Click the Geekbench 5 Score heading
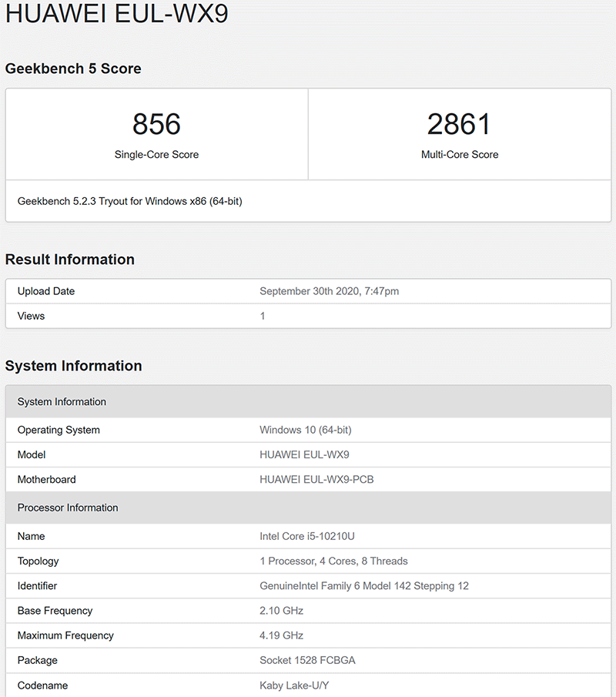 pos(73,69)
